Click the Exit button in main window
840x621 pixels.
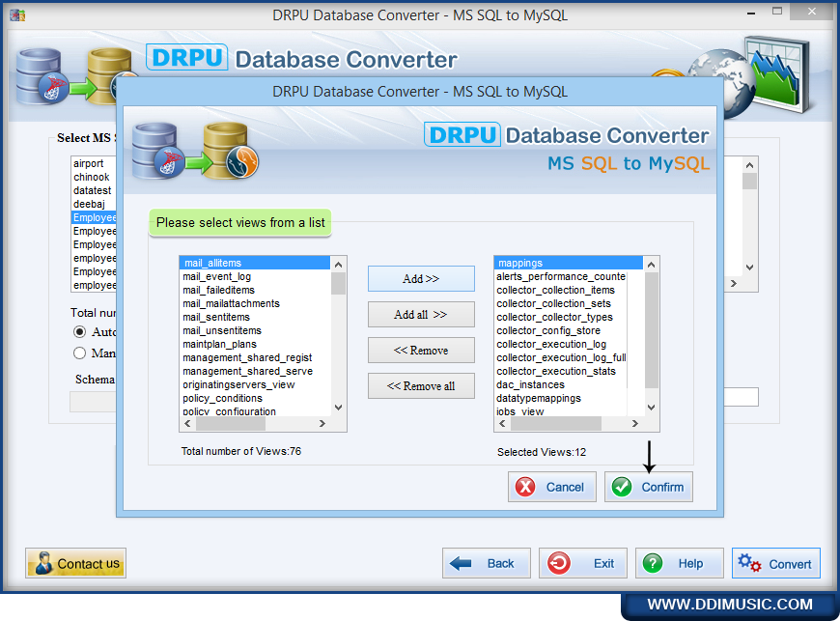pos(583,563)
